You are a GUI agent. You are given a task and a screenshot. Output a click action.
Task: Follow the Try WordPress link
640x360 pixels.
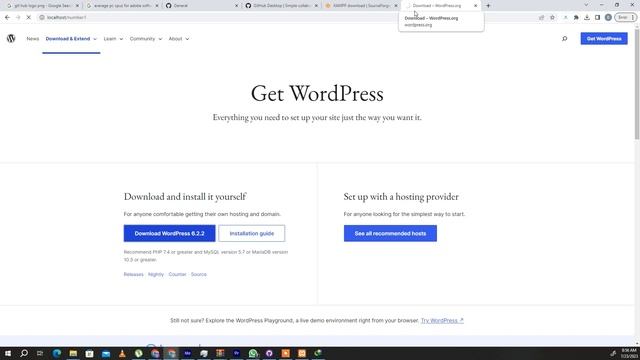(442, 321)
